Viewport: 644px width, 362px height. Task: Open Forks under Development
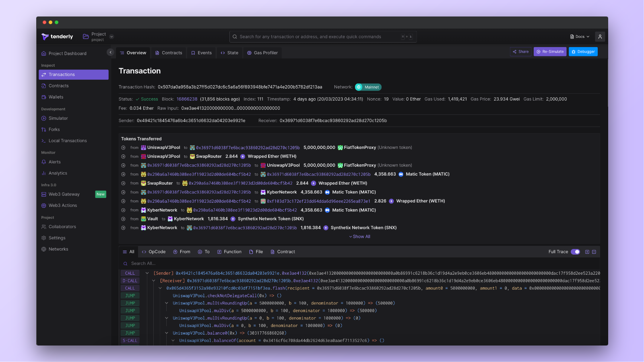54,129
